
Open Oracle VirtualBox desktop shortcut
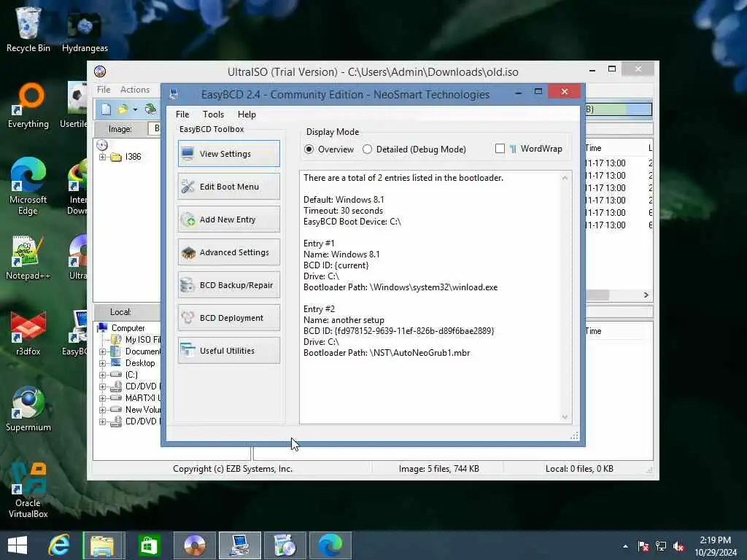[x=28, y=490]
